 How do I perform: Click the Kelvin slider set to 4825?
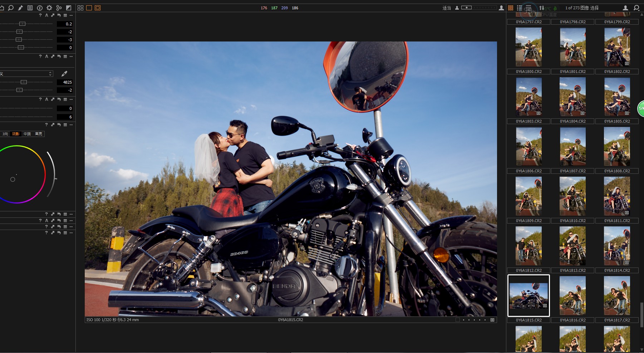coord(24,82)
